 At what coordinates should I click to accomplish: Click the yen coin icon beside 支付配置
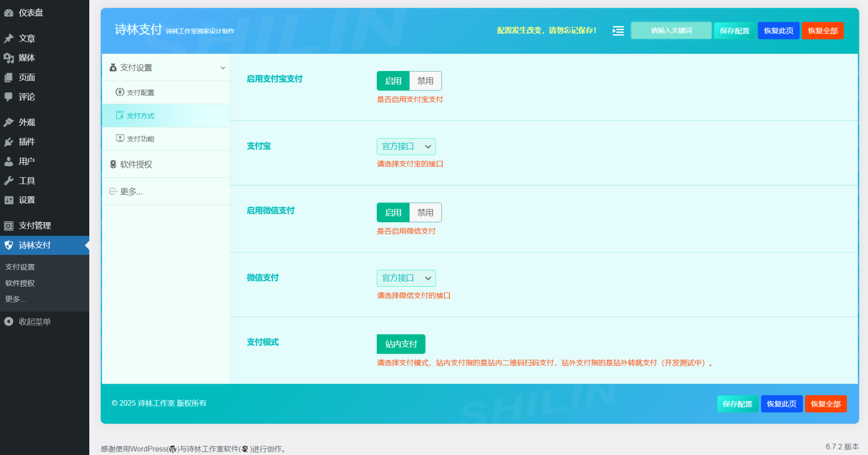(120, 92)
